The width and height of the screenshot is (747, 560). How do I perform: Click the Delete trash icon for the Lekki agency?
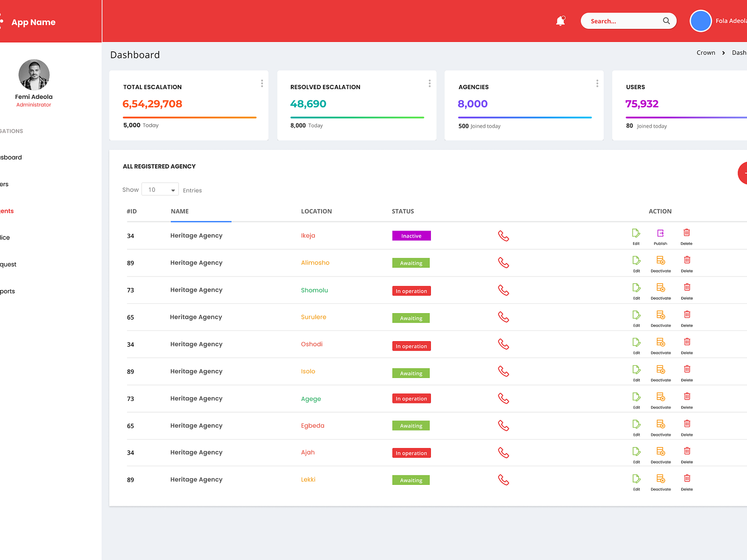[687, 478]
